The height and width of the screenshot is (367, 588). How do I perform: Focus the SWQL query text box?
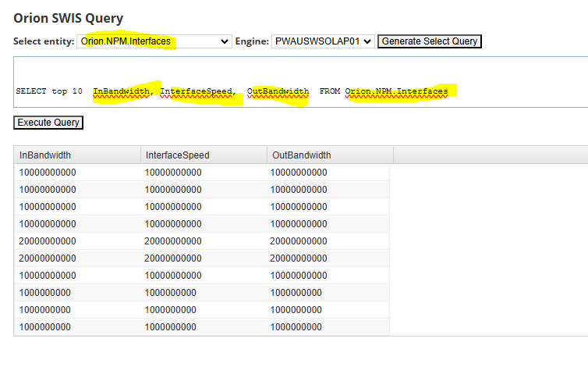301,82
